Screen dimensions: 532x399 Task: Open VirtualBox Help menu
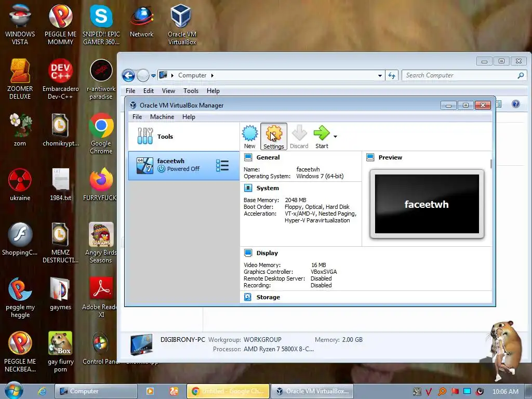(x=189, y=117)
